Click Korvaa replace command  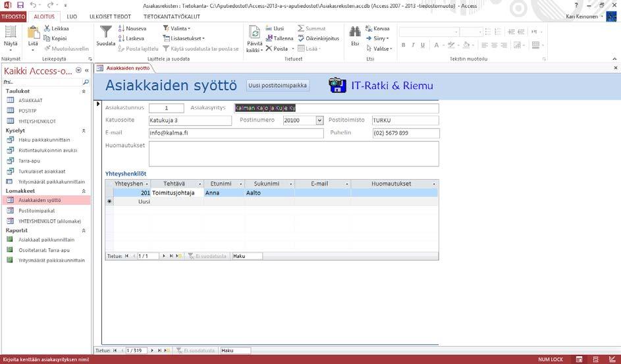click(x=377, y=28)
